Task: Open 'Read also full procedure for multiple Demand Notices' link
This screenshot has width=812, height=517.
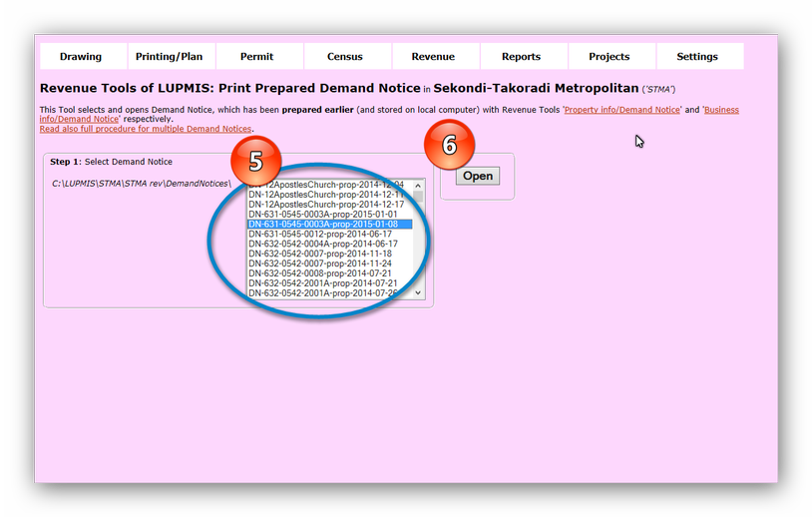Action: [x=146, y=129]
